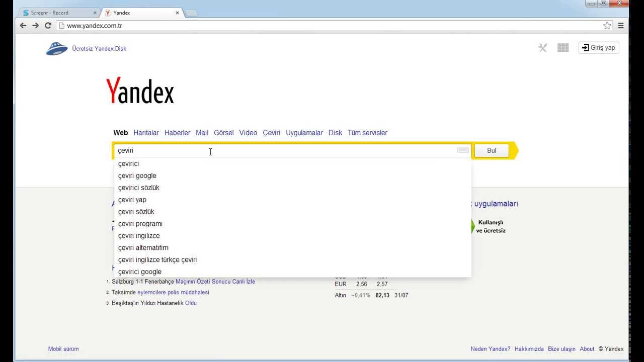Click the address bar showing www.yandex.com.tr

(x=335, y=26)
